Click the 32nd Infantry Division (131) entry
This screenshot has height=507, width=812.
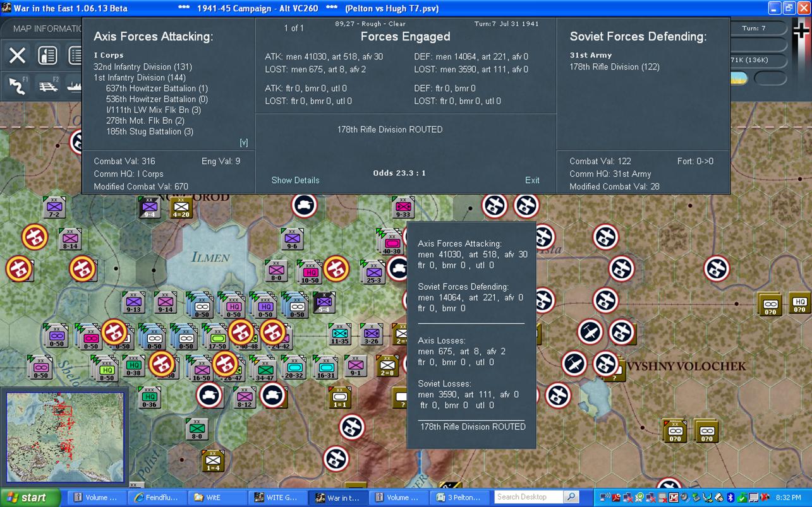(x=143, y=67)
